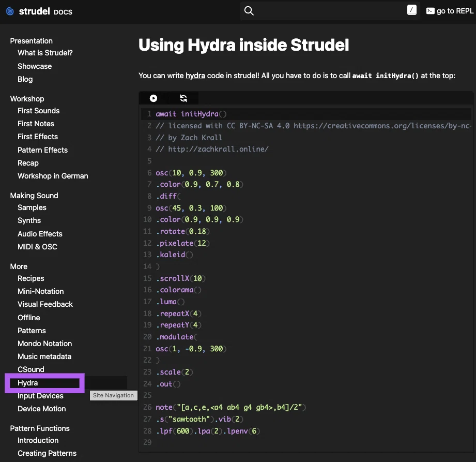The width and height of the screenshot is (476, 462).
Task: Go to Device Motion page
Action: click(41, 409)
